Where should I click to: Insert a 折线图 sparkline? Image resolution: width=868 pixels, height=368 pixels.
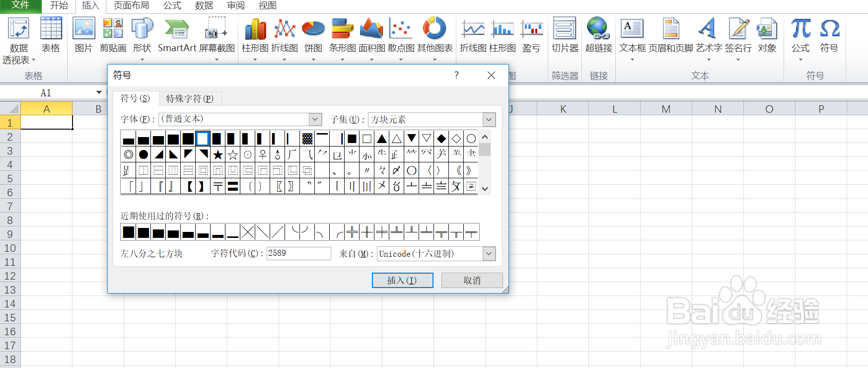(473, 35)
